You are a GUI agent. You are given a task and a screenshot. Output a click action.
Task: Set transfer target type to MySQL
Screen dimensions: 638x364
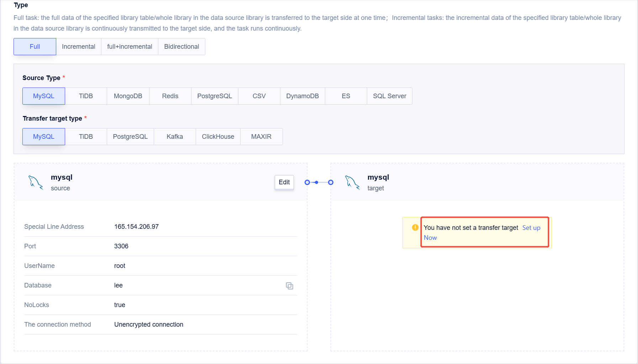(x=44, y=137)
